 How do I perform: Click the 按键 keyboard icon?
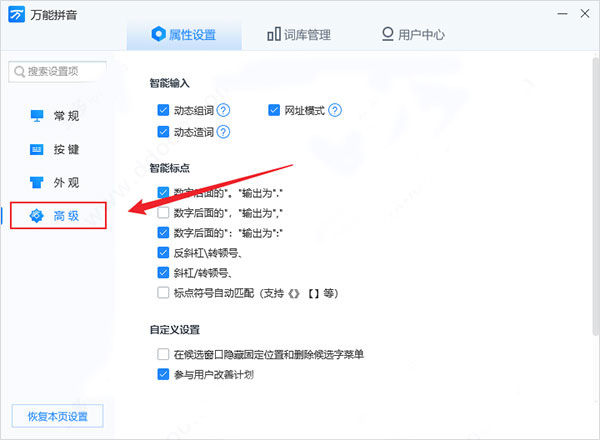tap(37, 149)
